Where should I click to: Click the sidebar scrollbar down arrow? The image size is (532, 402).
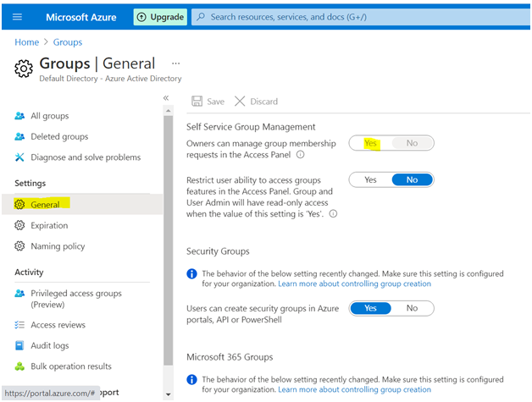point(168,394)
